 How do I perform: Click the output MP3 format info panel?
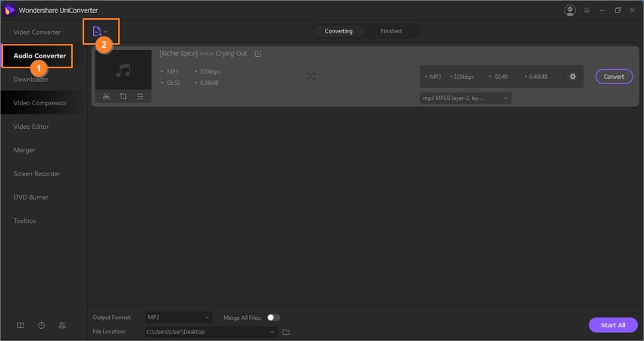pos(502,77)
